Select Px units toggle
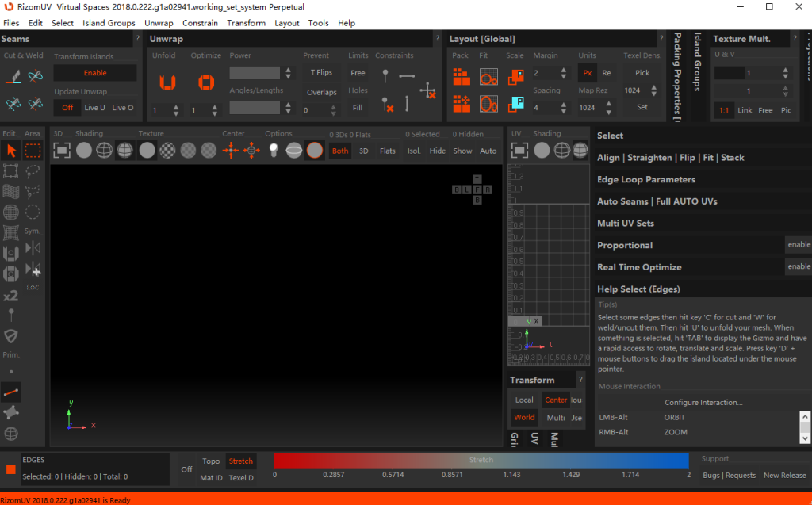 pyautogui.click(x=588, y=73)
